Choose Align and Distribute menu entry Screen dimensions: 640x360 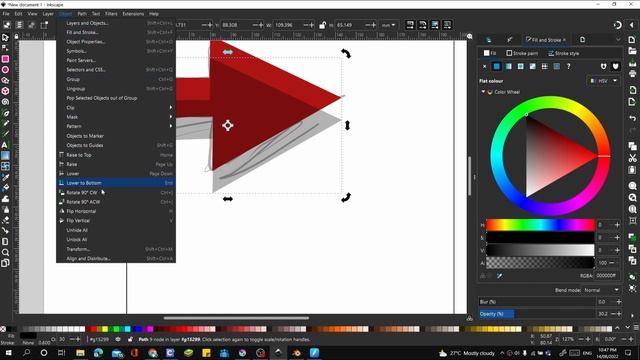[116, 258]
